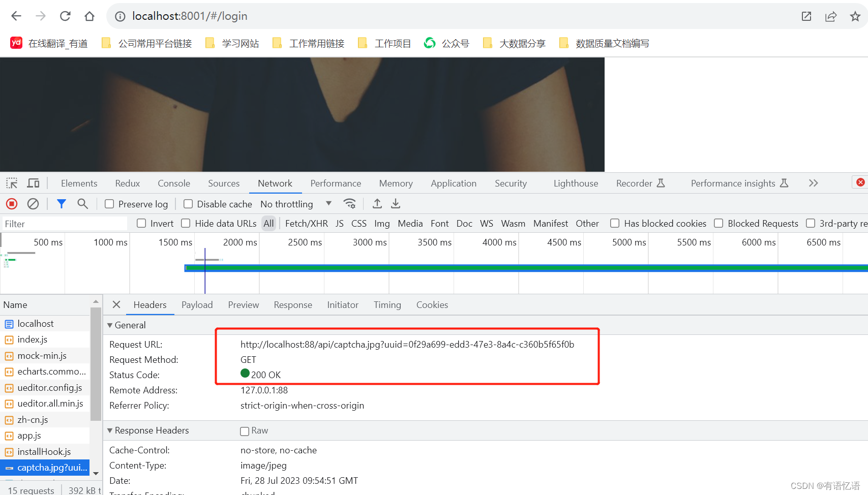View site information icon in address bar
Screen dimensions: 868x495
pyautogui.click(x=120, y=16)
